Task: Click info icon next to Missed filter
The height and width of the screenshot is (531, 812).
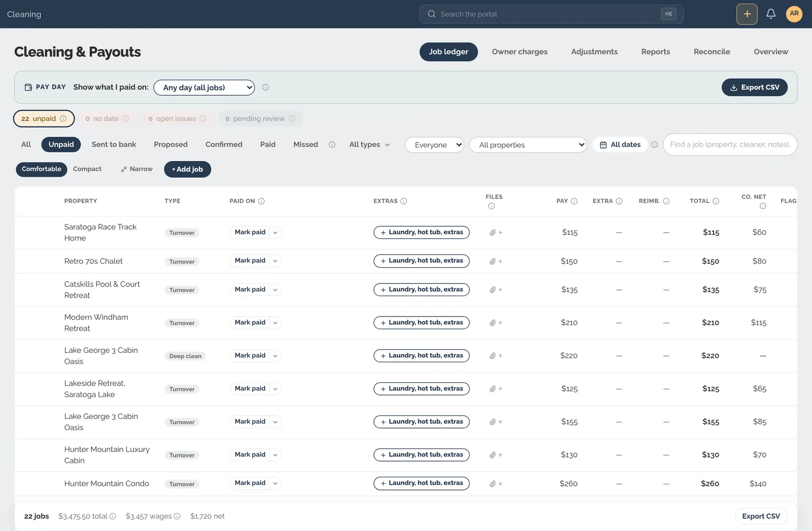Action: click(332, 145)
